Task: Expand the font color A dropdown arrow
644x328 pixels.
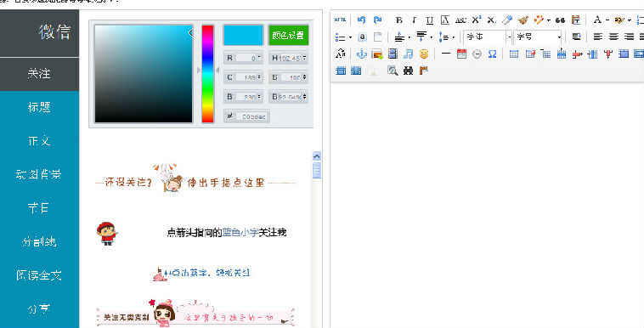Action: (607, 20)
